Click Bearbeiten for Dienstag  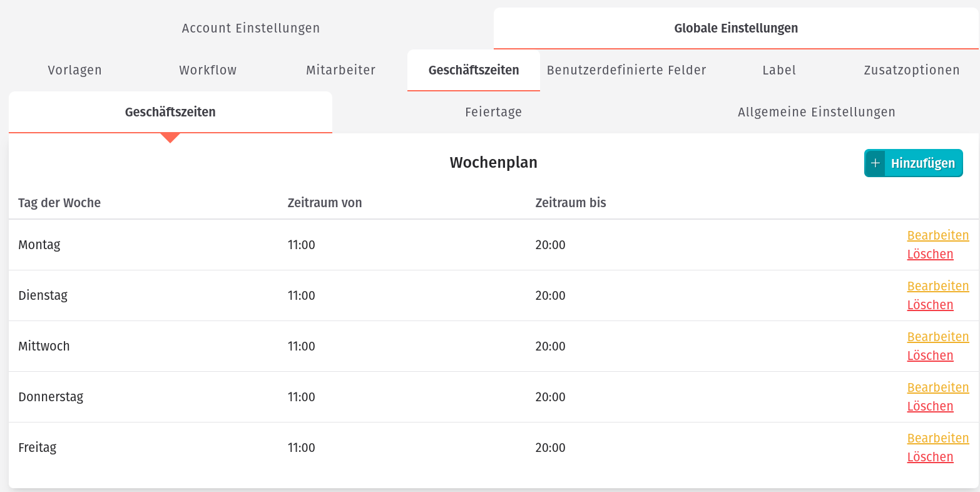(x=938, y=286)
